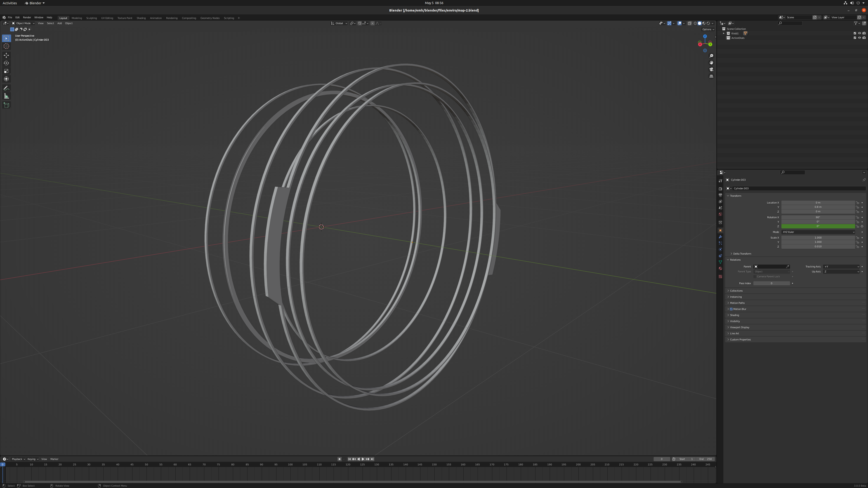The width and height of the screenshot is (868, 488).
Task: Switch perspective/orthographic with the grid icon
Action: [x=711, y=76]
